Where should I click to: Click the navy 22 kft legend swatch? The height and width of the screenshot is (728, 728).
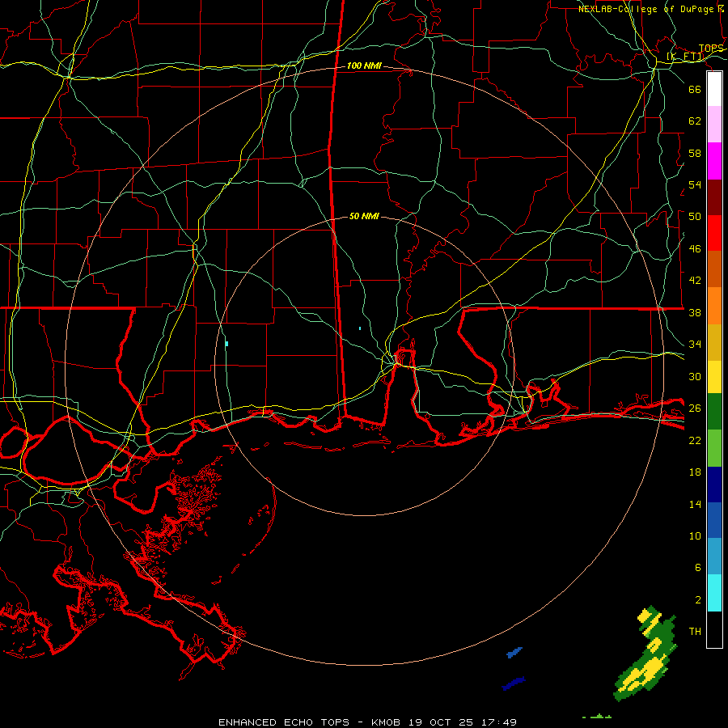(714, 485)
